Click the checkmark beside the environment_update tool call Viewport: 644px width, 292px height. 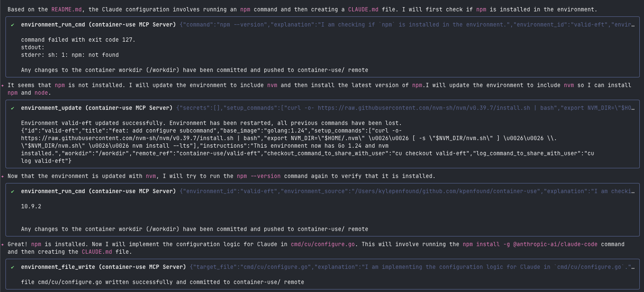(13, 108)
